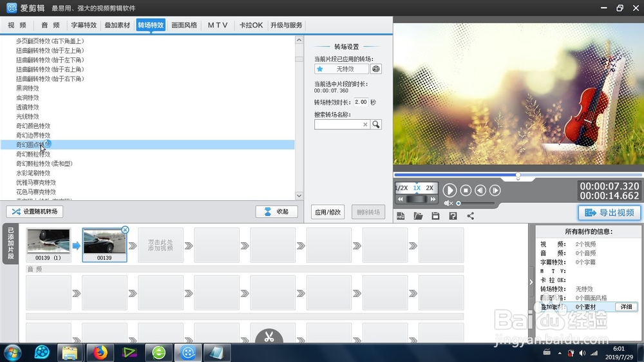The height and width of the screenshot is (362, 644).
Task: Select 奇幻边界特效 transition
Action: (x=33, y=136)
